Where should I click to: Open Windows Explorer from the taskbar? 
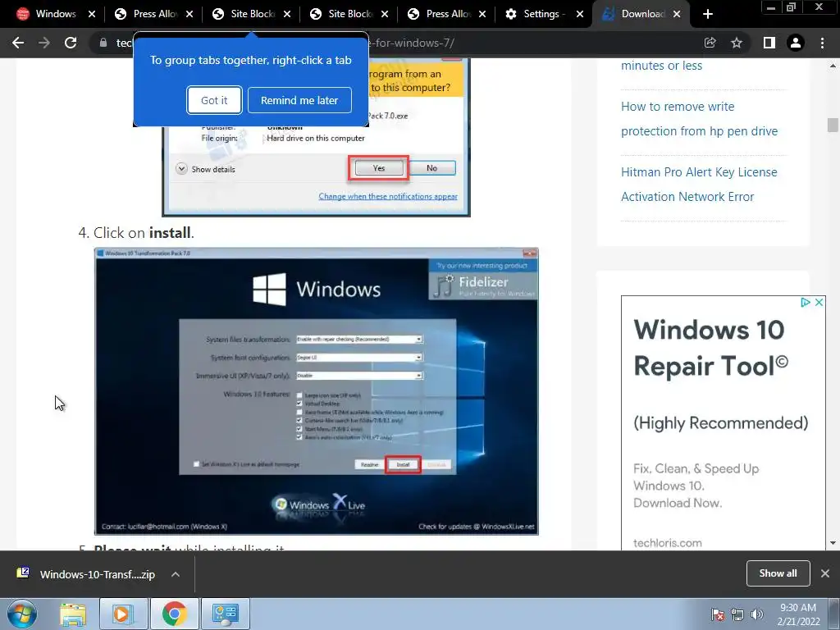pos(73,614)
